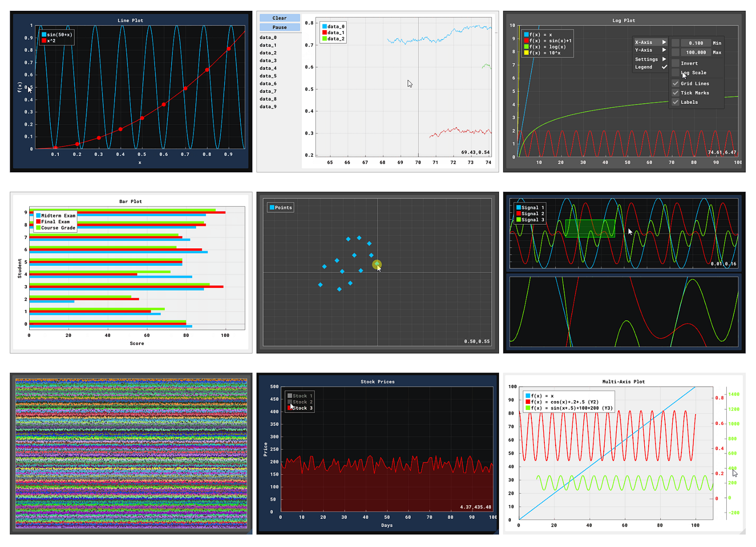
Task: Click the red Stock 3 legend icon
Action: coord(290,408)
